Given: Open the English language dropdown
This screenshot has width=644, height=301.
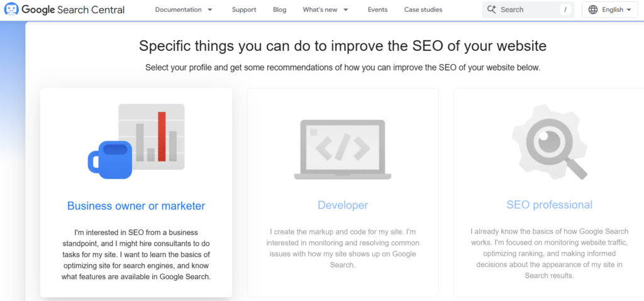Looking at the screenshot, I should point(610,9).
